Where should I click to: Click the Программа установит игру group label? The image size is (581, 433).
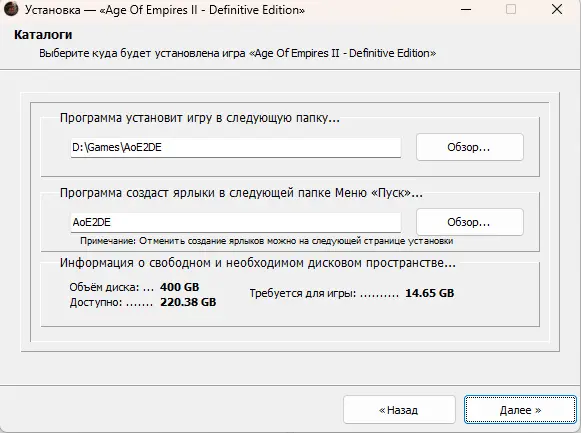[199, 118]
